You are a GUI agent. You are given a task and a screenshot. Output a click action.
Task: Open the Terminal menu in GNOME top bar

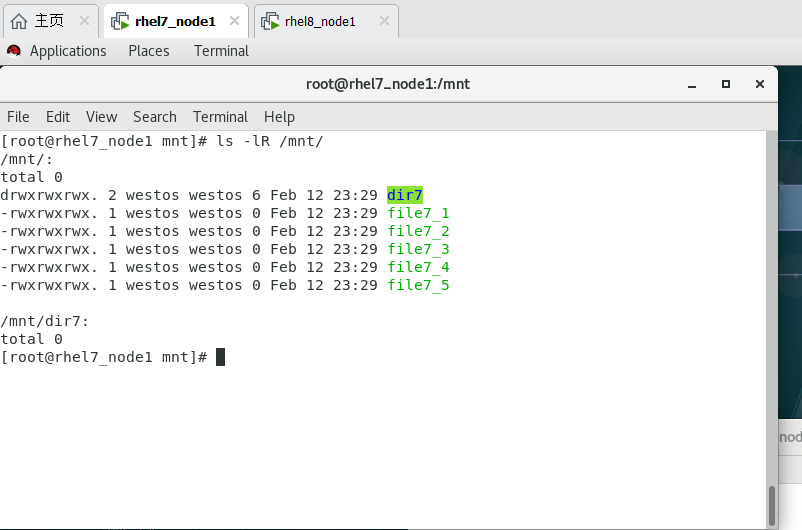221,51
